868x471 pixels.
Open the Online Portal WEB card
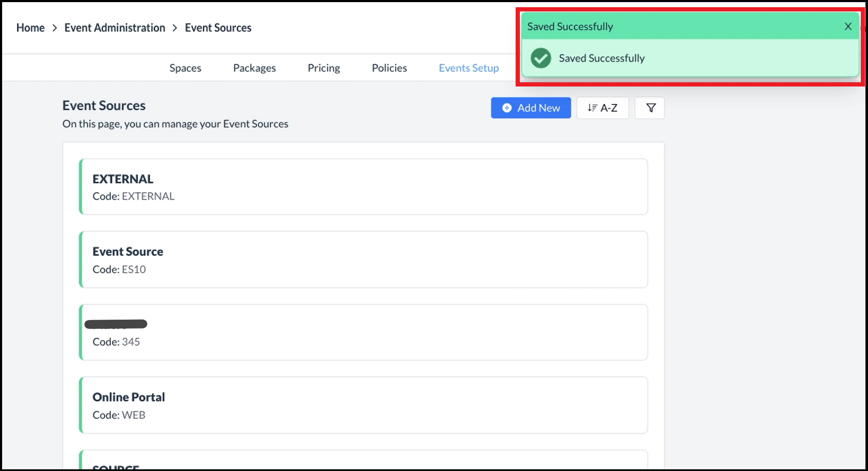click(363, 405)
